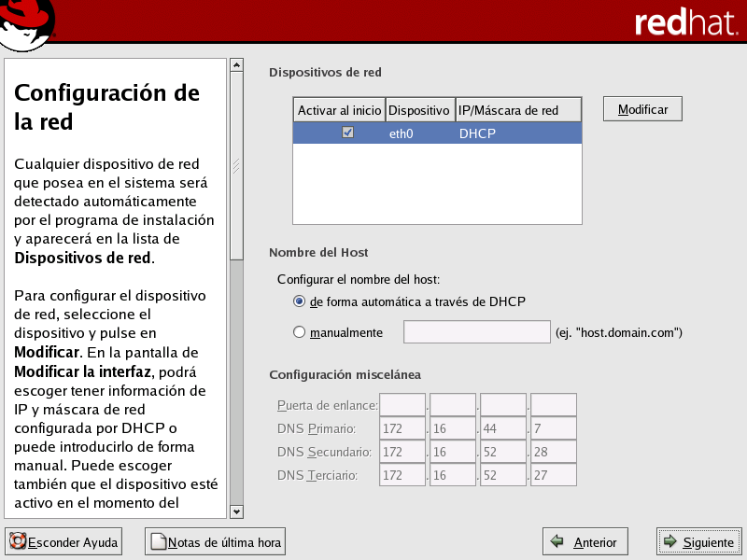Screen dimensions: 747x560
Task: Sort by the Dispositivo column header
Action: coord(419,110)
